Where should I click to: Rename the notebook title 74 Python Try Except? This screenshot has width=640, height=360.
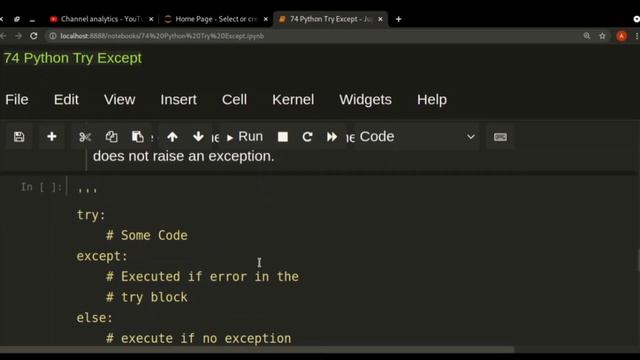point(73,58)
